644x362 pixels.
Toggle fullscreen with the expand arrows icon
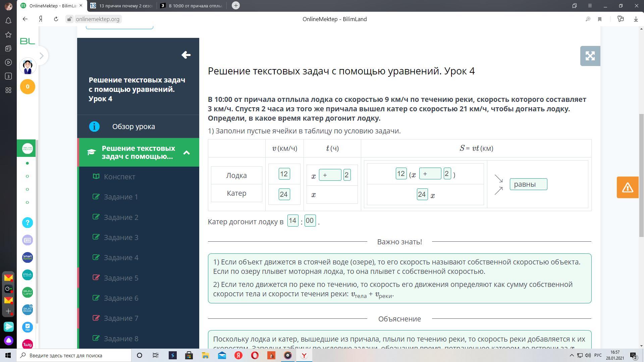pos(590,56)
